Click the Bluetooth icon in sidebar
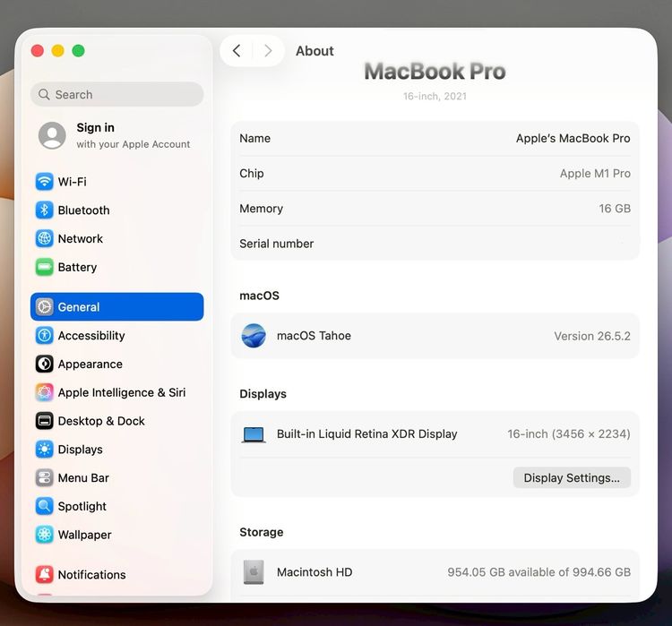The width and height of the screenshot is (672, 626). [x=44, y=210]
